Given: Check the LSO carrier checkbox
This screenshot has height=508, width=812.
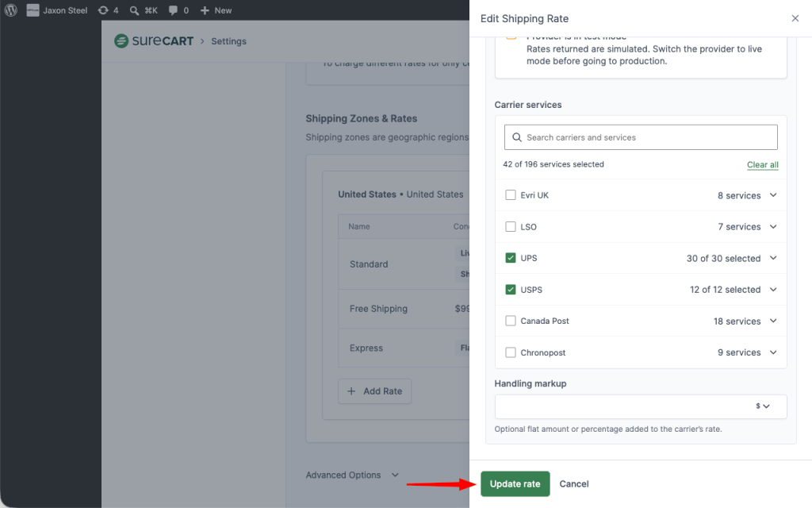Looking at the screenshot, I should tap(511, 226).
